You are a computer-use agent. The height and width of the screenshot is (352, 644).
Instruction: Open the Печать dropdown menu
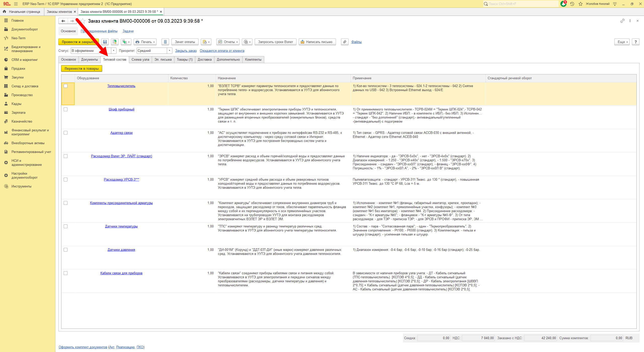click(x=145, y=42)
